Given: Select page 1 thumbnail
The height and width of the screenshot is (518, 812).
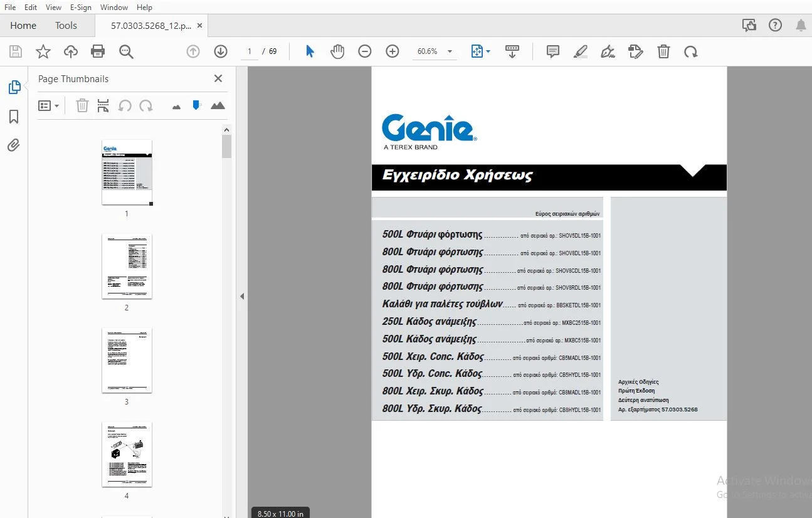Looking at the screenshot, I should 127,172.
